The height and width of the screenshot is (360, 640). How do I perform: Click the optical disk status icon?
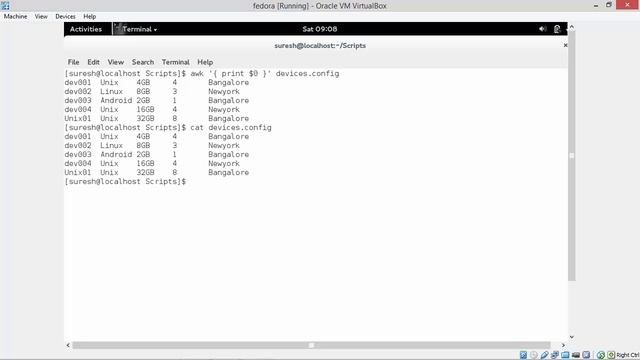coord(534,355)
